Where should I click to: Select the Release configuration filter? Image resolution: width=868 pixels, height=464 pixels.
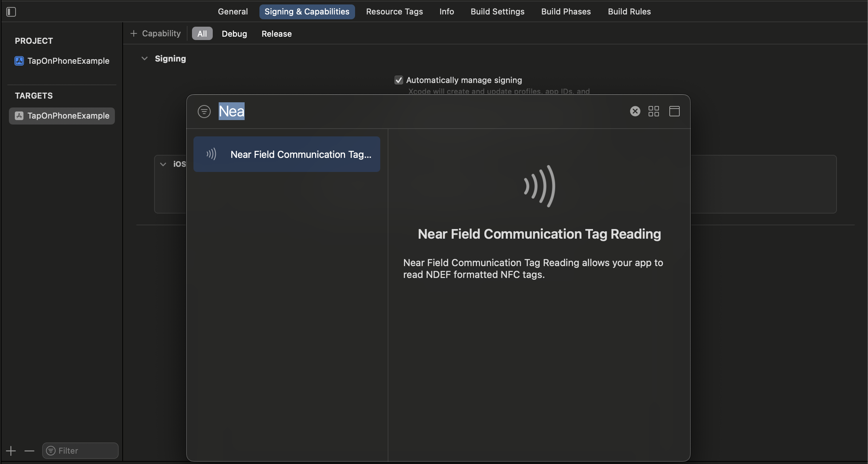pyautogui.click(x=276, y=33)
